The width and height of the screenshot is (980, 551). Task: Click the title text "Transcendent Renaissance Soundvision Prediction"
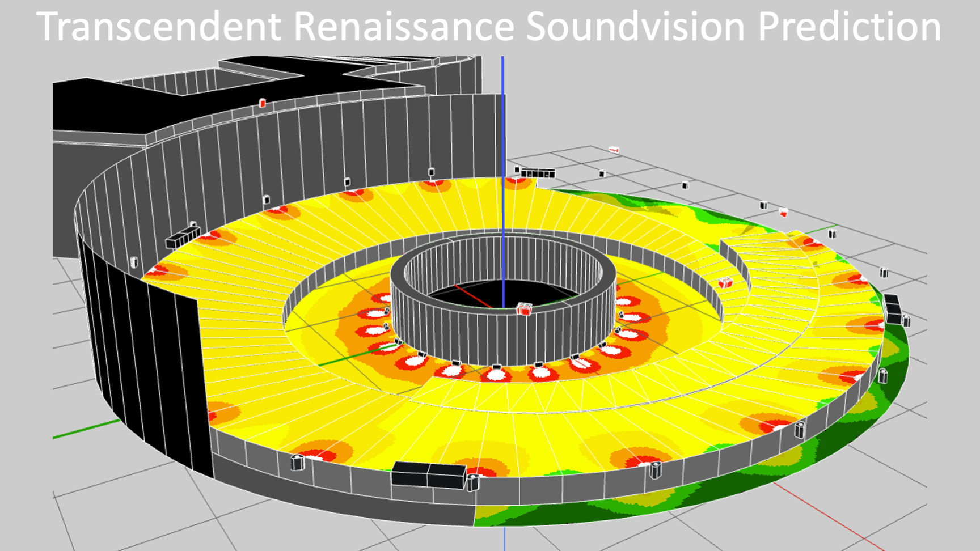coord(489,27)
